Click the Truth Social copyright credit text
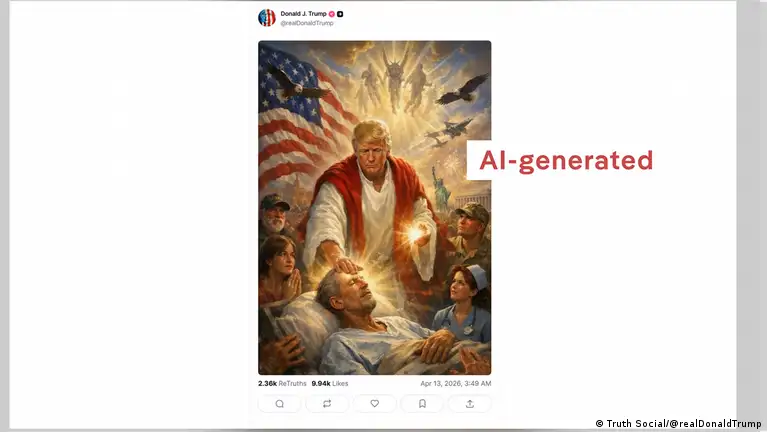Image resolution: width=767 pixels, height=432 pixels. tap(678, 424)
